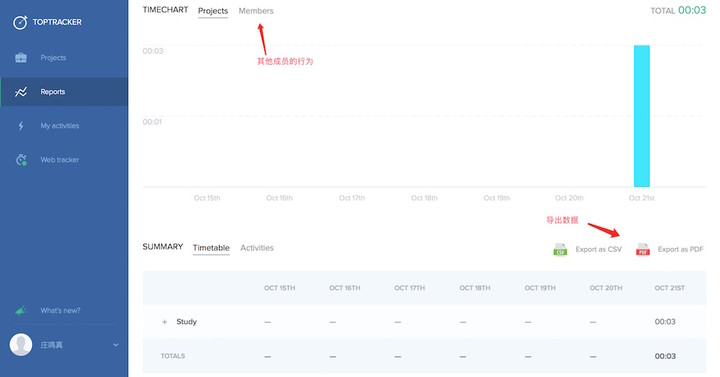Click the red PDF file icon
Image resolution: width=720 pixels, height=377 pixels.
pos(642,249)
